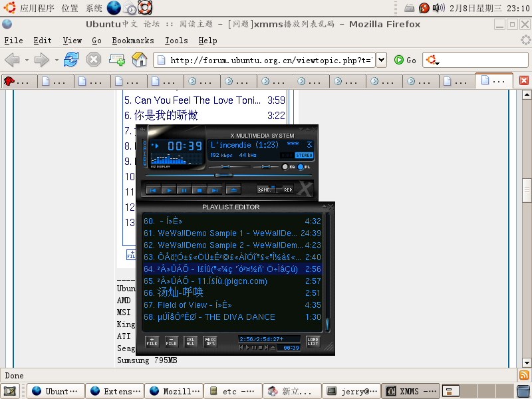Open XMMS main menu icon in its titlebar
This screenshot has width=532, height=399.
142,129
